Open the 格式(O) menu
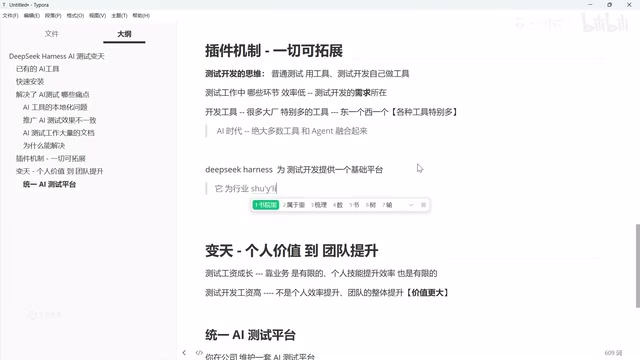This screenshot has height=360, width=640. coord(75,16)
